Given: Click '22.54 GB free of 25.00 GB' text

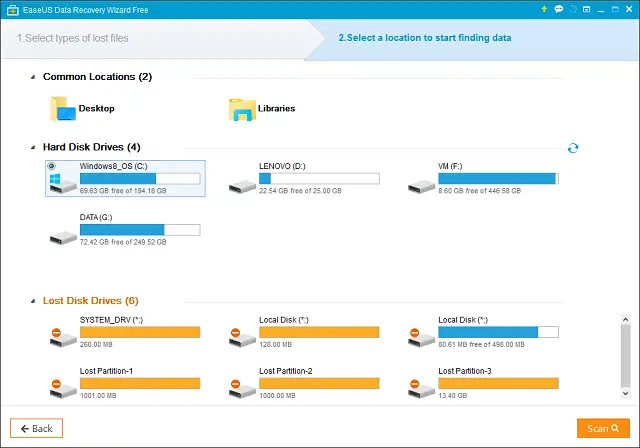Looking at the screenshot, I should [x=300, y=191].
